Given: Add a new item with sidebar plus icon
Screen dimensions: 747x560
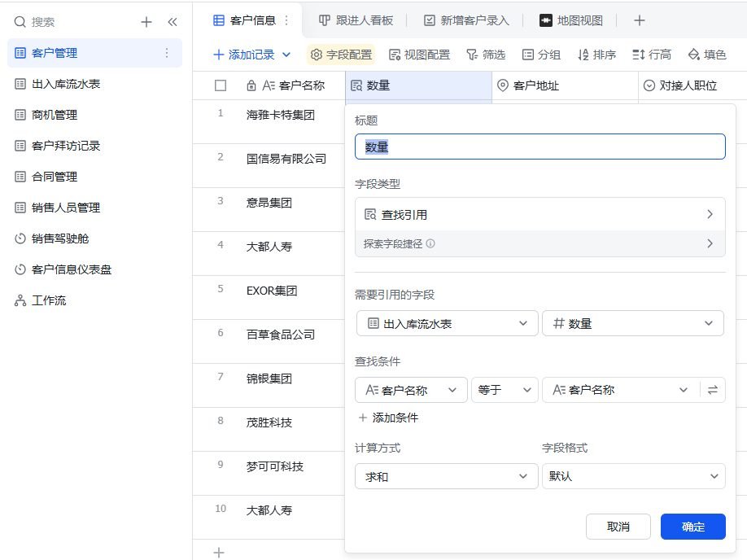Looking at the screenshot, I should pos(146,22).
